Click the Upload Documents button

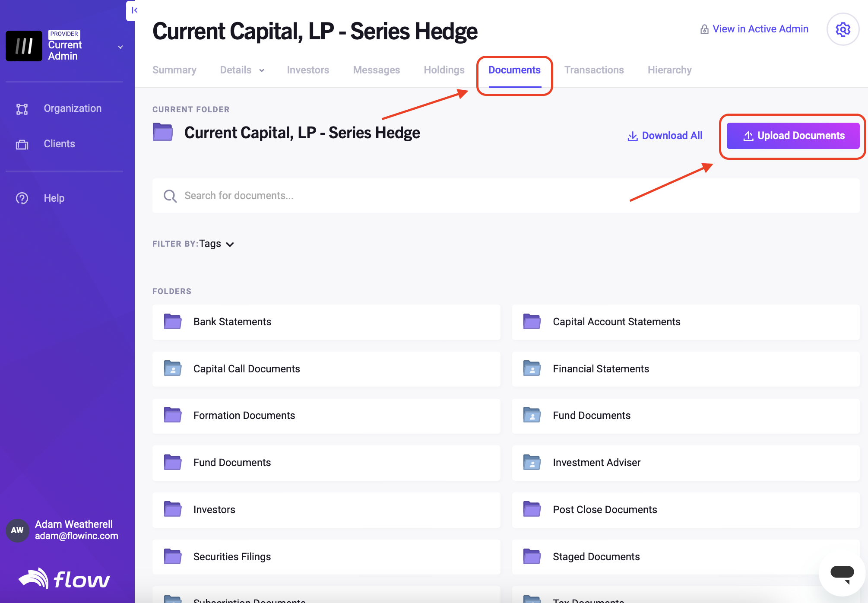pos(793,136)
